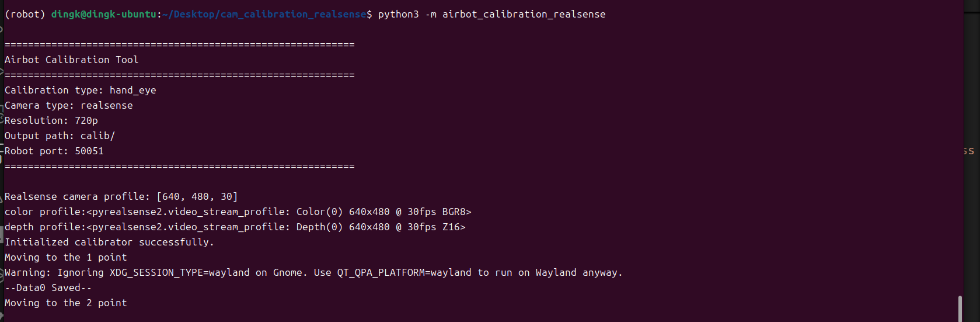Click the Airbot Calibration Tool title line

[71, 60]
